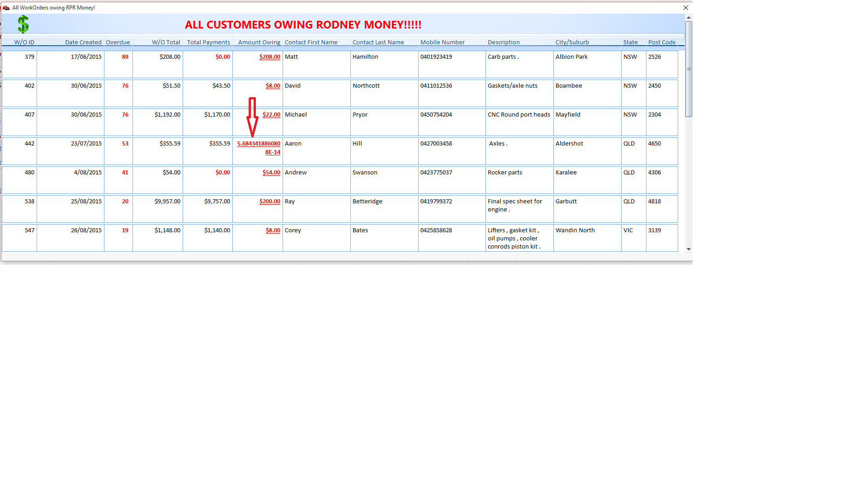Image resolution: width=868 pixels, height=488 pixels.
Task: Click post code 4650
Action: [655, 144]
